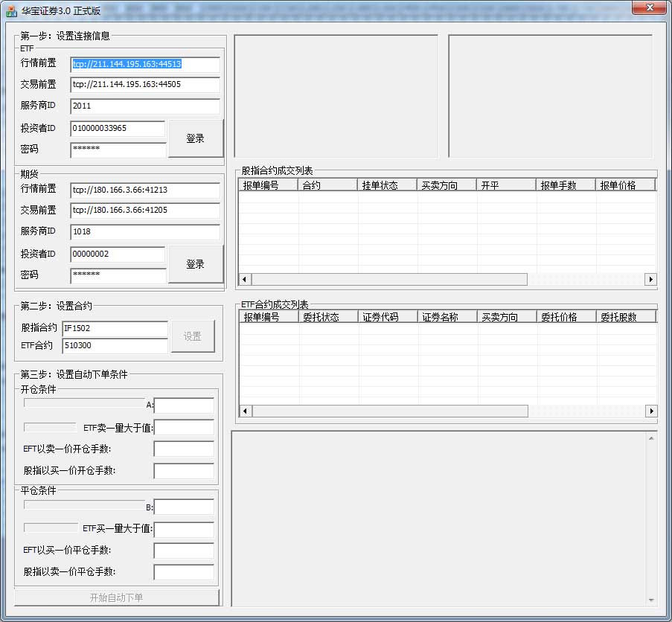Viewport: 672px width, 622px height.
Task: Click the 登录 button in the ETF section
Action: point(195,138)
